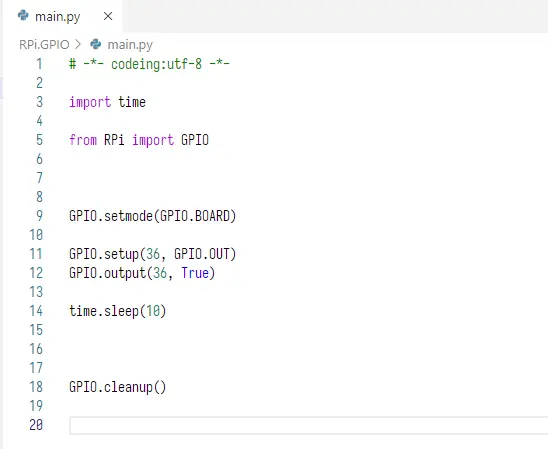The image size is (548, 449).
Task: Select the main.py tab label
Action: [58, 16]
